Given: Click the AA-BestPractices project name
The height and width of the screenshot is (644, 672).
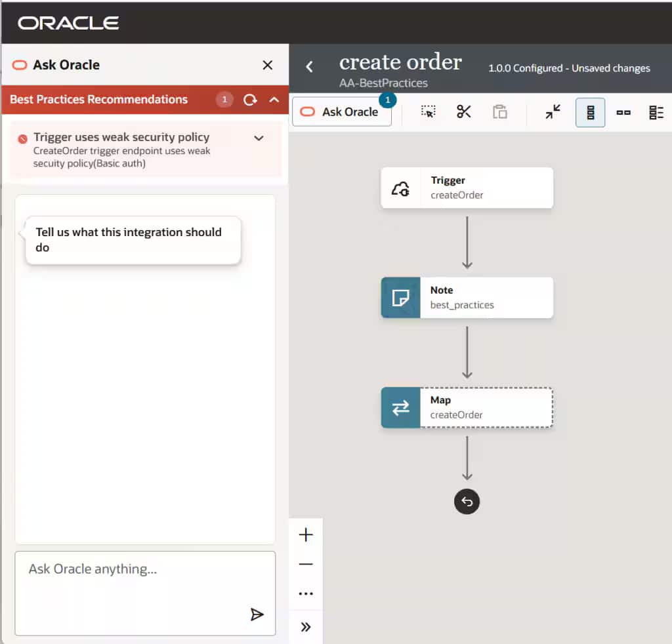Looking at the screenshot, I should tap(383, 83).
